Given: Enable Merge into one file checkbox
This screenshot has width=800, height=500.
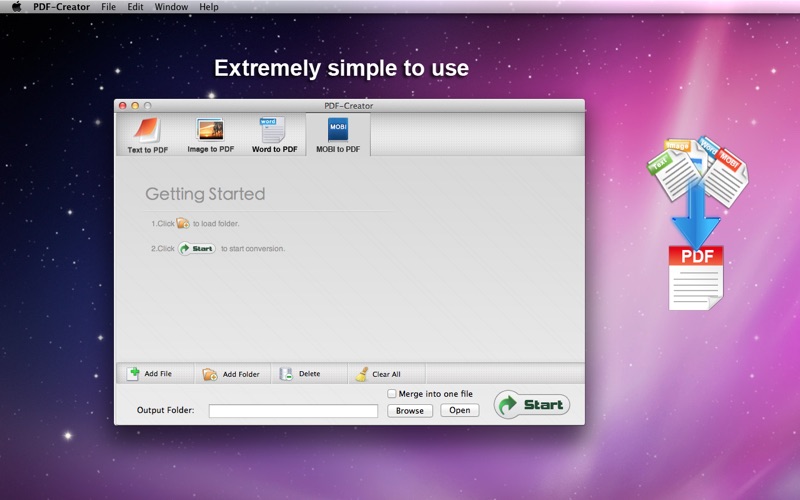Looking at the screenshot, I should pos(391,393).
